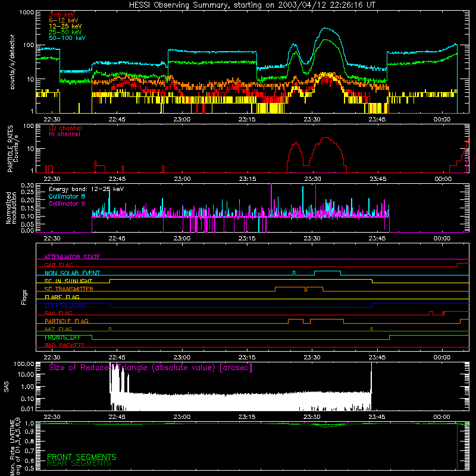The height and width of the screenshot is (476, 476).
Task: Click 23:15 time label under Flags panel
Action: [247, 358]
